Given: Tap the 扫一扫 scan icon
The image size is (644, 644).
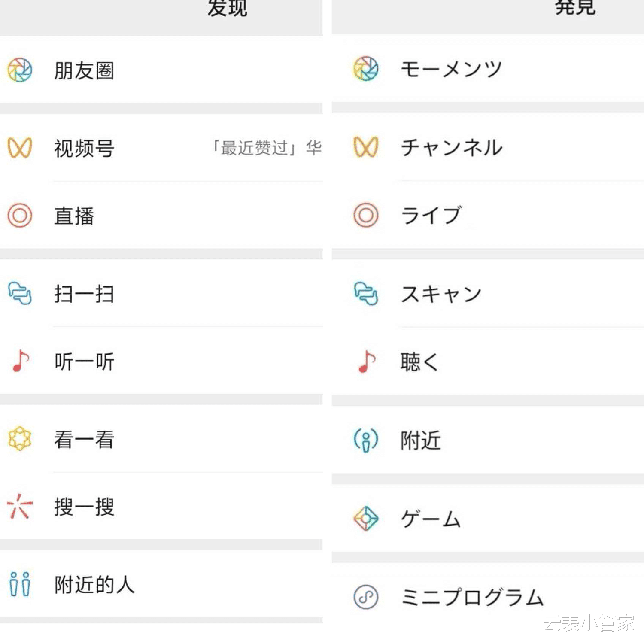Looking at the screenshot, I should 20,293.
